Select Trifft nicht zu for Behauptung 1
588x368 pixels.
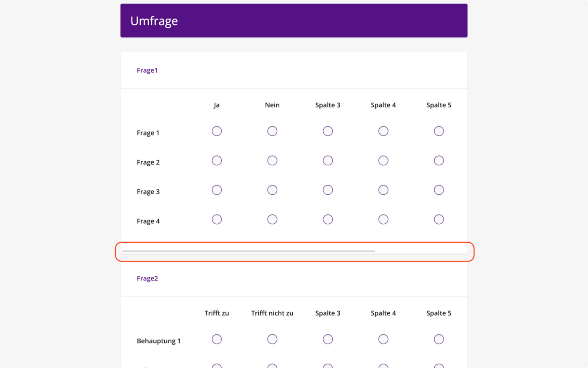tap(272, 339)
